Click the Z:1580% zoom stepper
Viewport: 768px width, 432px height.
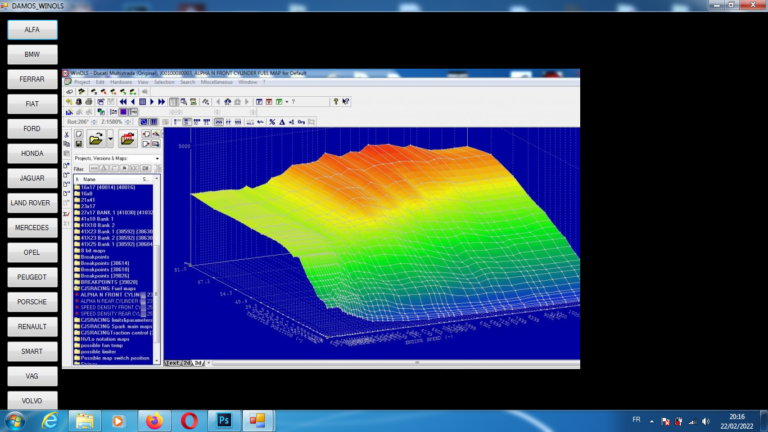(128, 122)
